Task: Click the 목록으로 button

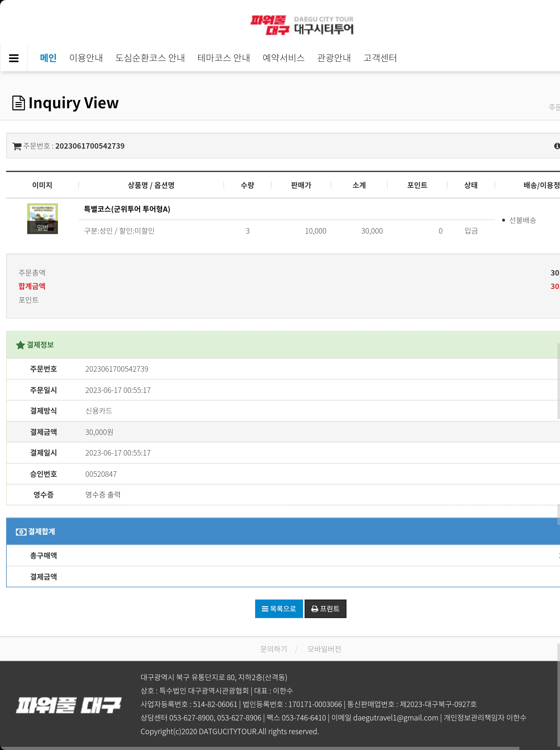Action: 279,609
